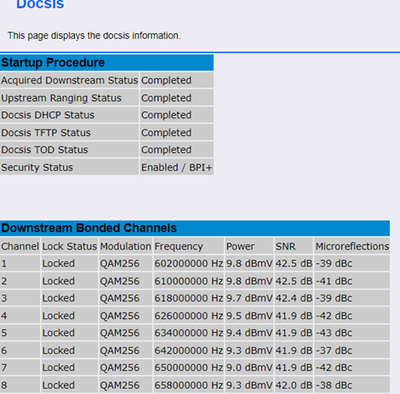Screen dimensions: 400x394
Task: Click the Docsis DHCP Status label
Action: [69, 115]
